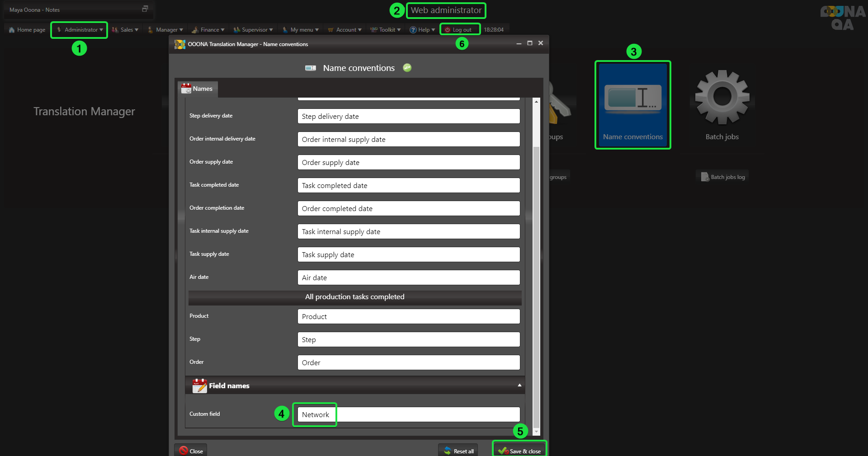Viewport: 868px width, 456px height.
Task: Expand the Toolkit dropdown menu
Action: 386,30
